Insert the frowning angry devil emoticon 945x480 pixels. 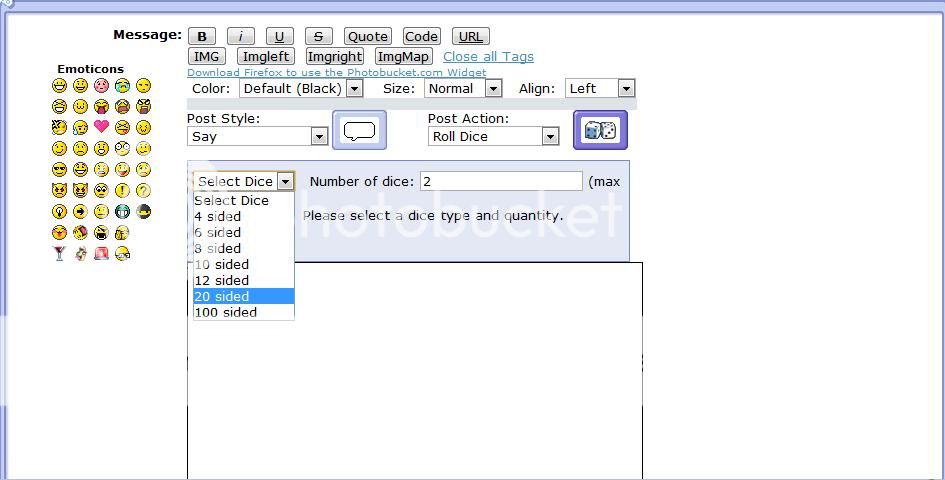click(59, 191)
